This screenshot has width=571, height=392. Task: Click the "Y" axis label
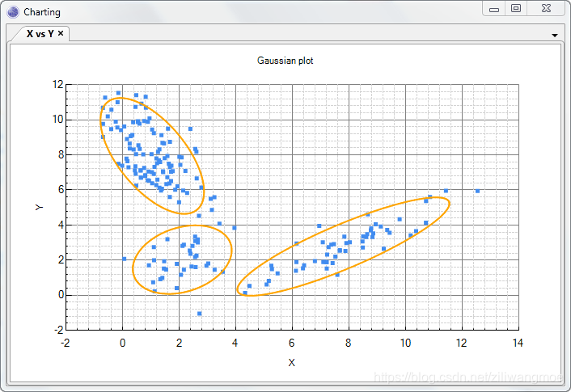pyautogui.click(x=39, y=207)
